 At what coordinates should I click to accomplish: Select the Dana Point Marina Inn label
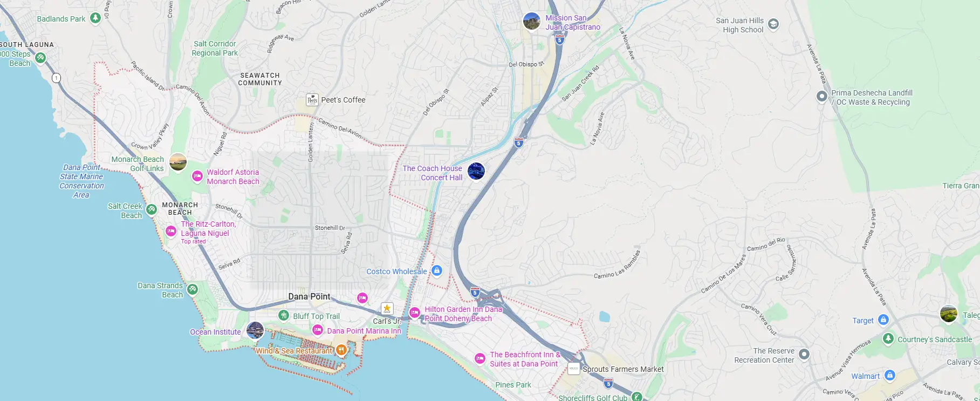(364, 331)
